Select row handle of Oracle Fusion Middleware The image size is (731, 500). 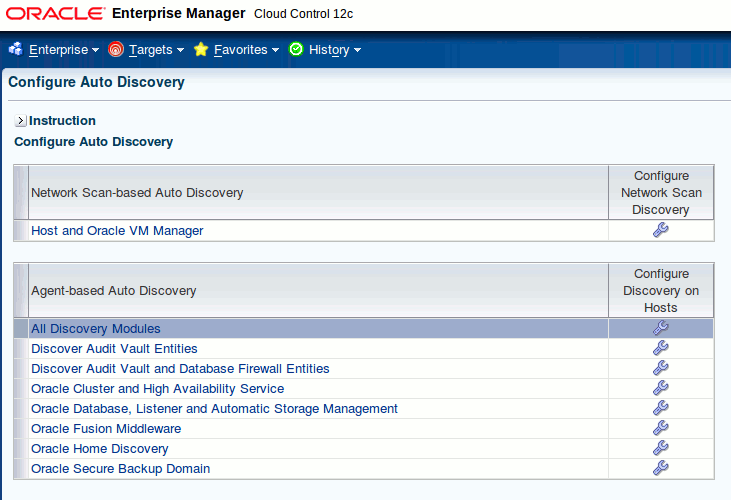coord(21,429)
